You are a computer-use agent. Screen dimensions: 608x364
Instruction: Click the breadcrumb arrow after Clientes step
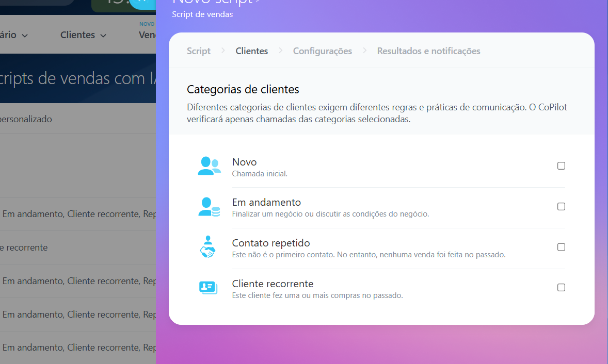[280, 51]
